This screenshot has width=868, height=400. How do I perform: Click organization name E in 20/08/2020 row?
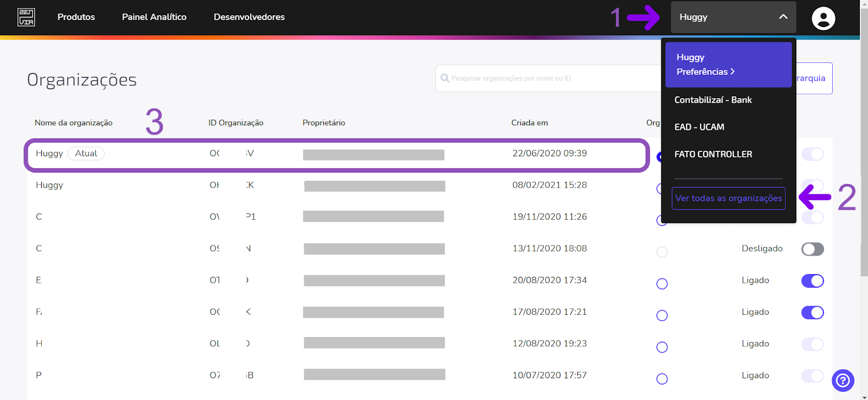coord(39,280)
